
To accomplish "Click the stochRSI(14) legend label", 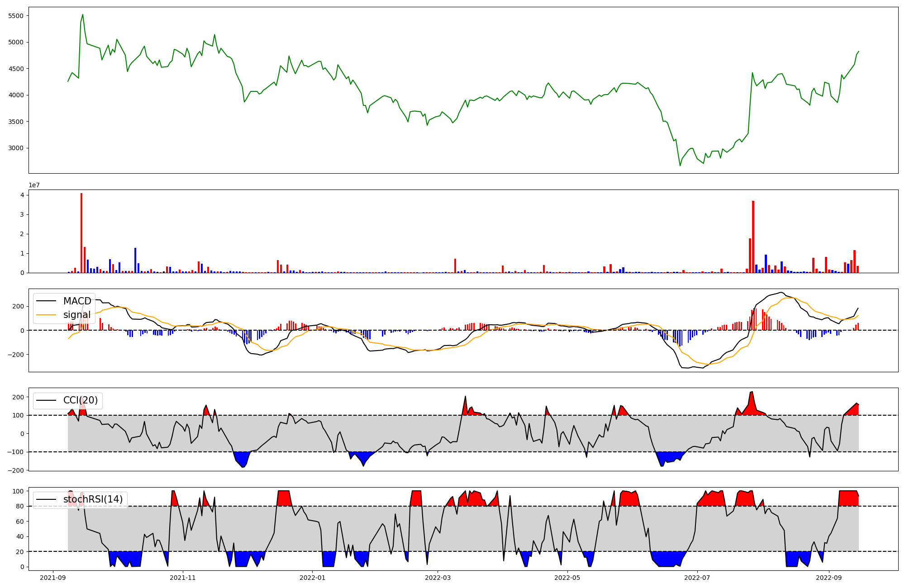I will [x=93, y=499].
